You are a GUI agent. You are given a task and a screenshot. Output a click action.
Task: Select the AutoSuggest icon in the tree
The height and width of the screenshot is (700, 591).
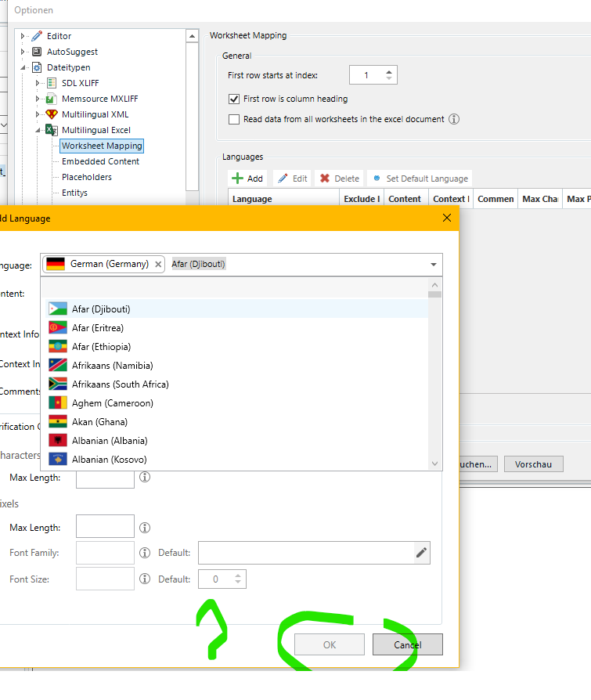pos(37,52)
